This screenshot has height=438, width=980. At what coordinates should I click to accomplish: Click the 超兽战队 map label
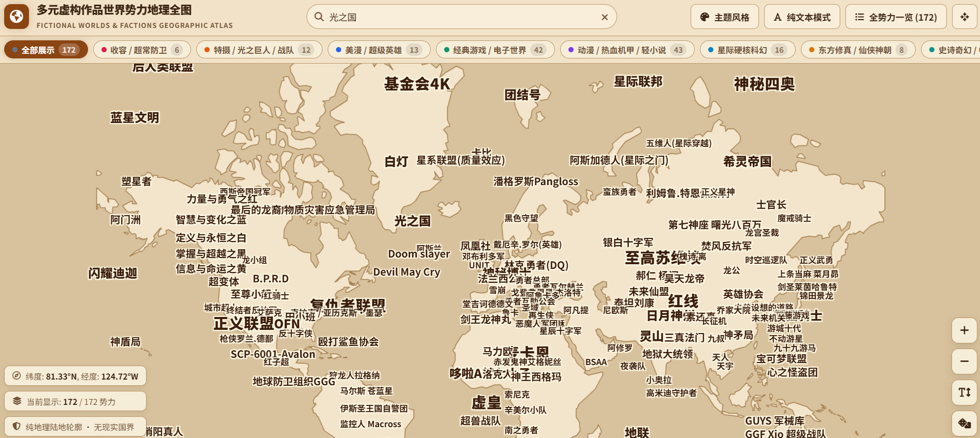coord(480,421)
